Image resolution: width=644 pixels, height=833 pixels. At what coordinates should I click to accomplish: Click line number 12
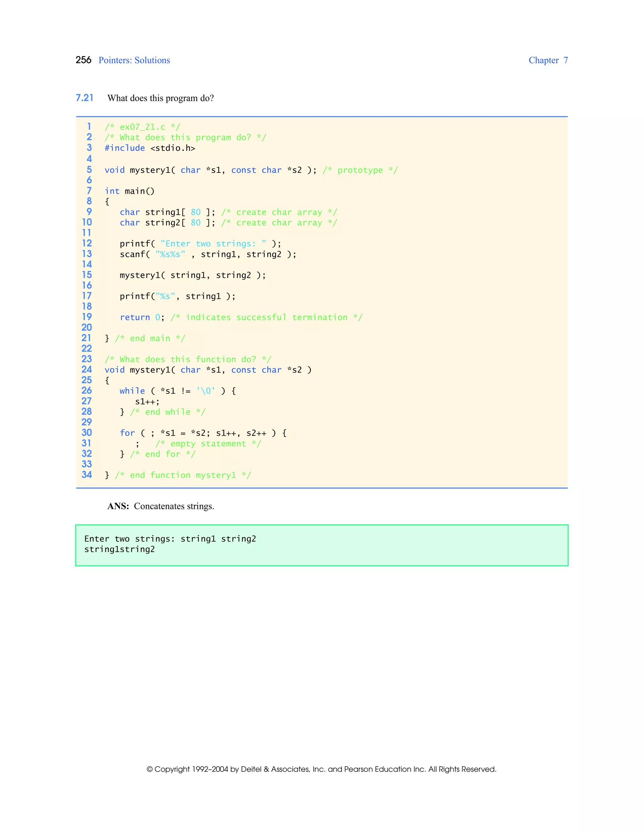point(87,243)
